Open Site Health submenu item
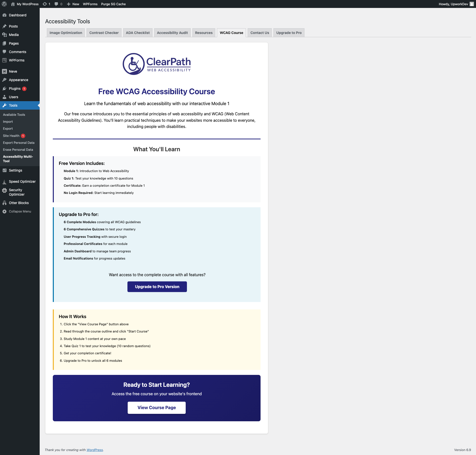The height and width of the screenshot is (455, 476). click(x=11, y=136)
